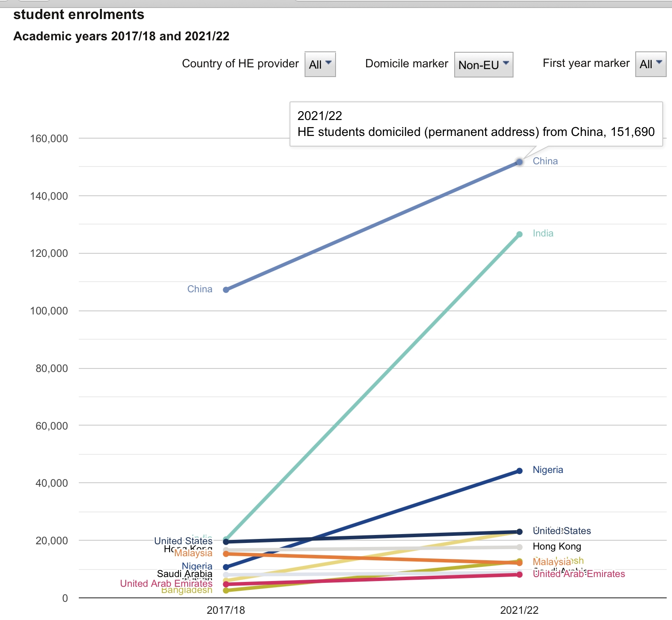The width and height of the screenshot is (672, 620).
Task: Click the China series label near the top
Action: click(x=545, y=161)
